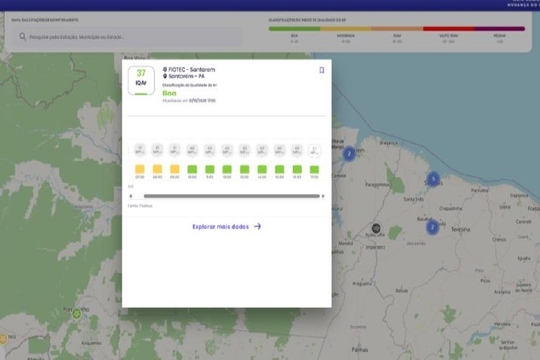Viewport: 540px width, 360px height.
Task: Select the dark station marker near Açailândia
Action: point(376,228)
